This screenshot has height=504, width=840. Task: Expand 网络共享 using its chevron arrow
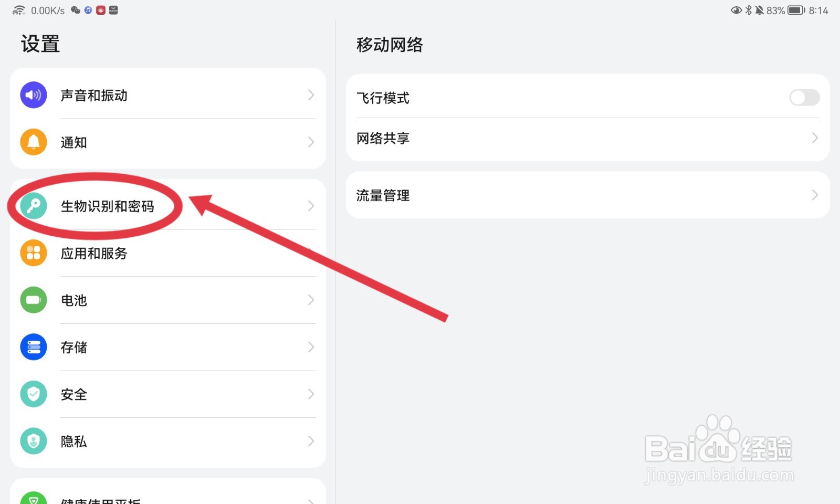[x=815, y=138]
